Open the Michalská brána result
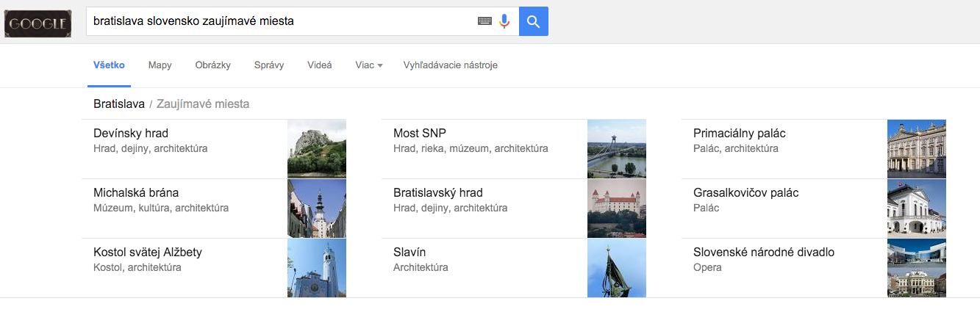980x312 pixels. tap(214, 208)
